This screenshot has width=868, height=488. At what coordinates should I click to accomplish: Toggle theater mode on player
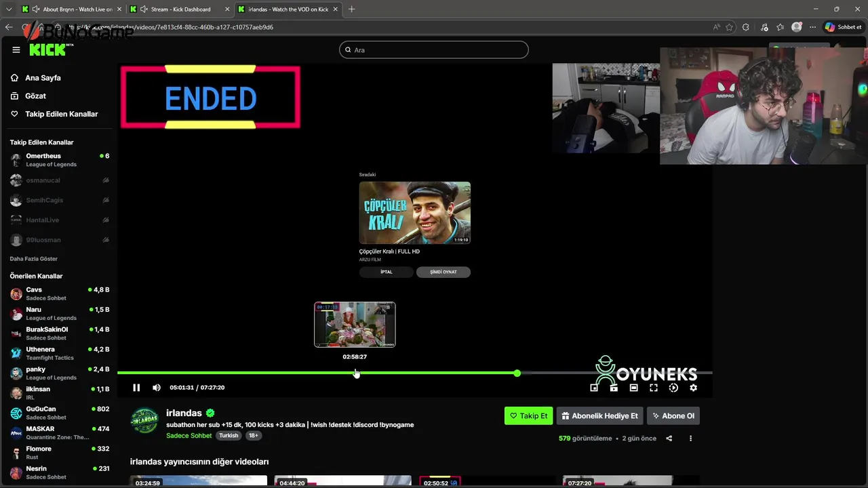[x=633, y=388]
